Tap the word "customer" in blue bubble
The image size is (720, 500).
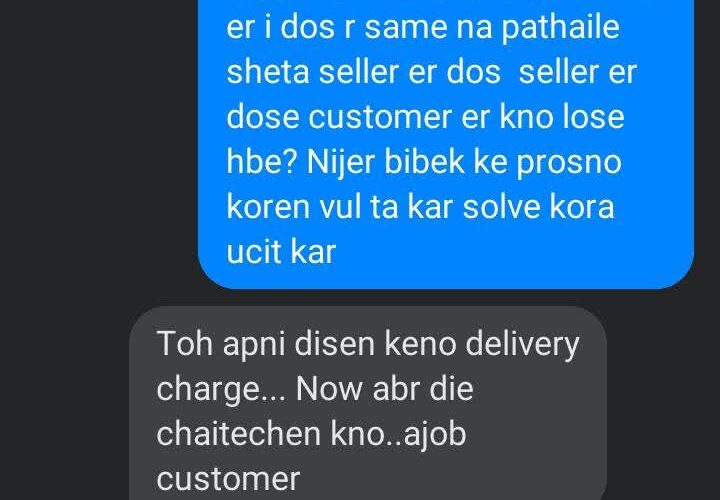tap(380, 117)
